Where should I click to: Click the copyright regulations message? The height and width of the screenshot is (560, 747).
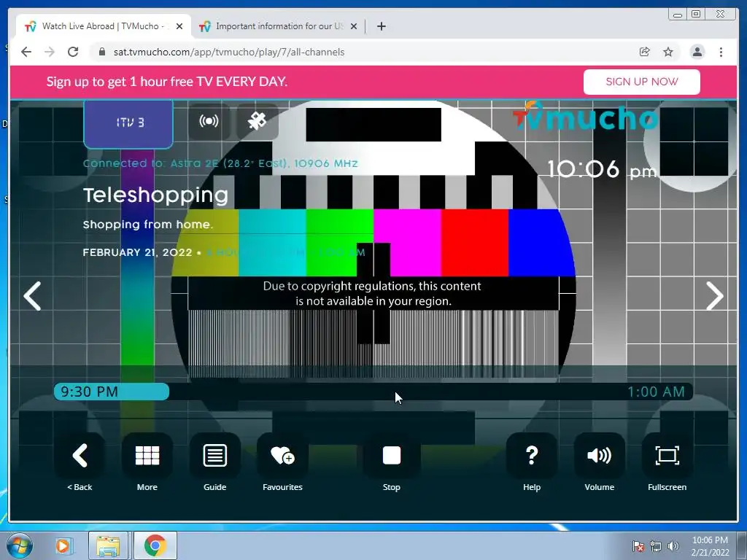(372, 293)
